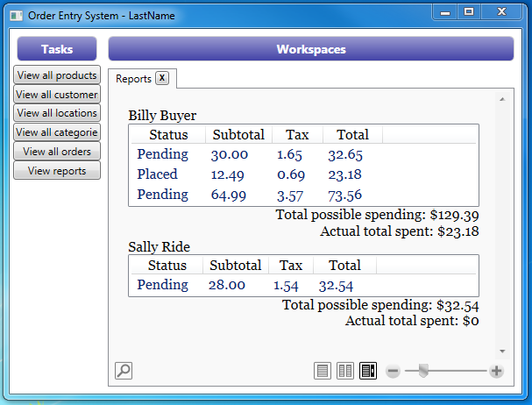The image size is (532, 405).
Task: Click View all categories button
Action: (57, 132)
